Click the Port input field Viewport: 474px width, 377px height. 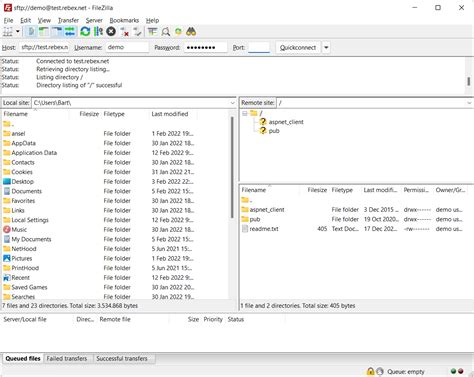(259, 47)
